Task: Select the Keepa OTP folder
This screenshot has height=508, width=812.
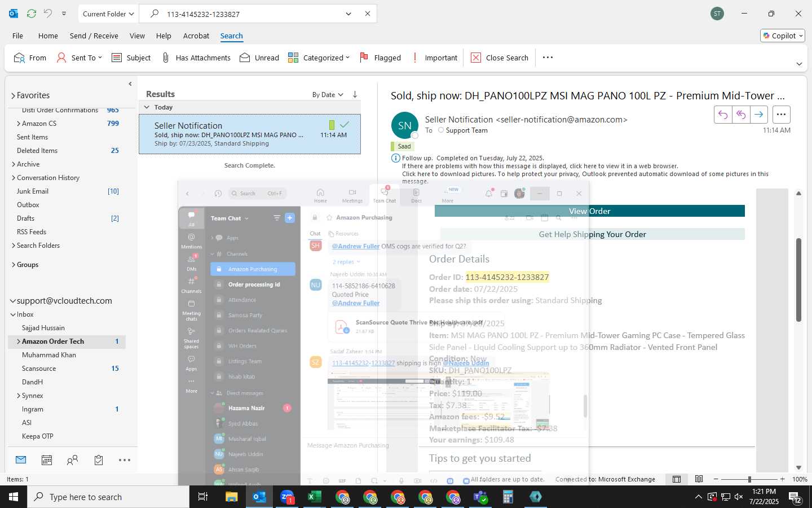Action: point(38,436)
